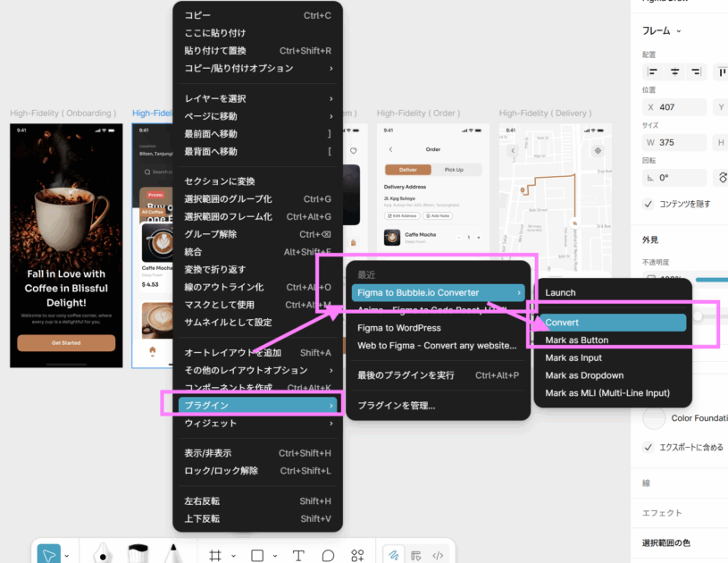Screen dimensions: 728x563
Task: Choose 貼り付けて置換 menu entry
Action: coord(257,51)
